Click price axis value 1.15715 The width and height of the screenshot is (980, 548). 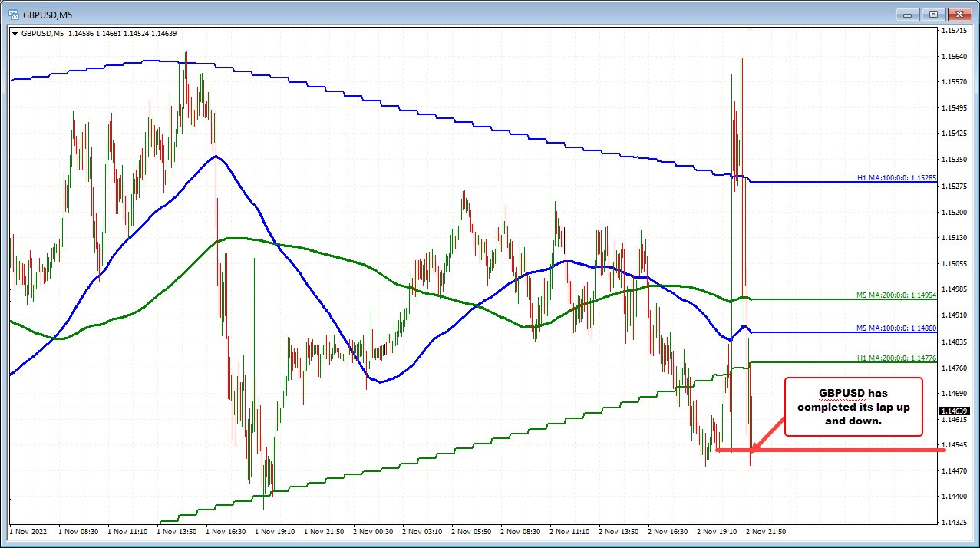click(956, 31)
